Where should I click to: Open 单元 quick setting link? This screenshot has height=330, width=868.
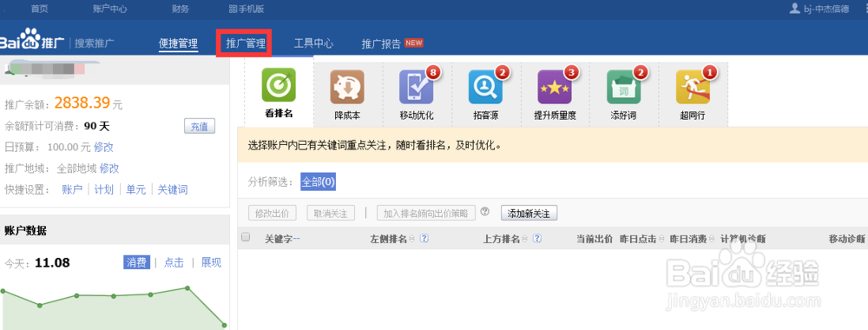click(x=136, y=189)
